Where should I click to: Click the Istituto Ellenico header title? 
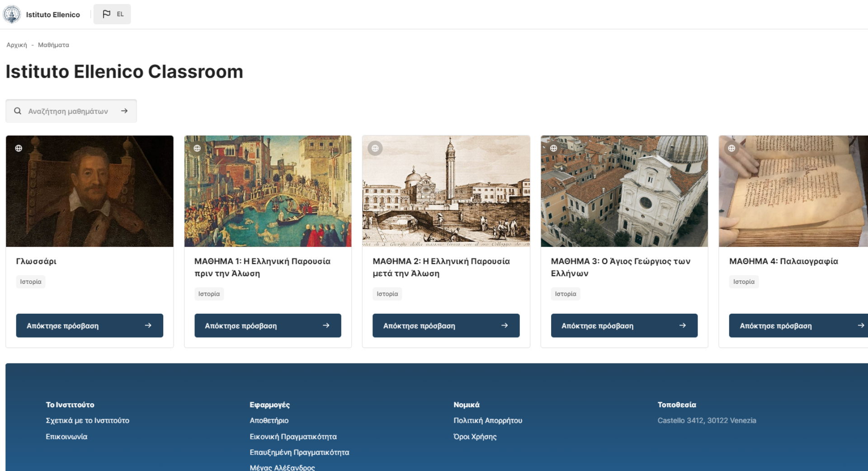coord(53,14)
